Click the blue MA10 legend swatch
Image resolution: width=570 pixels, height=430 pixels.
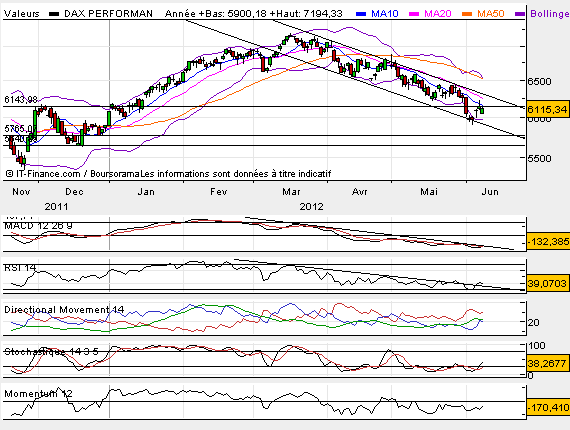[x=361, y=14]
